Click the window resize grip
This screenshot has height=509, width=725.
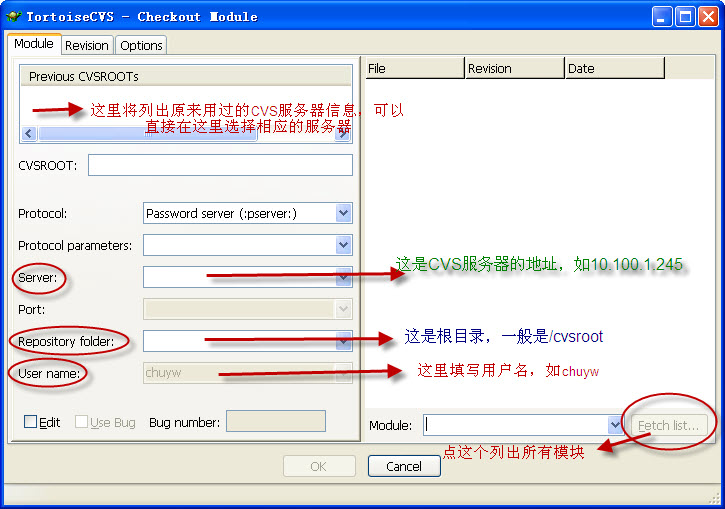point(714,498)
